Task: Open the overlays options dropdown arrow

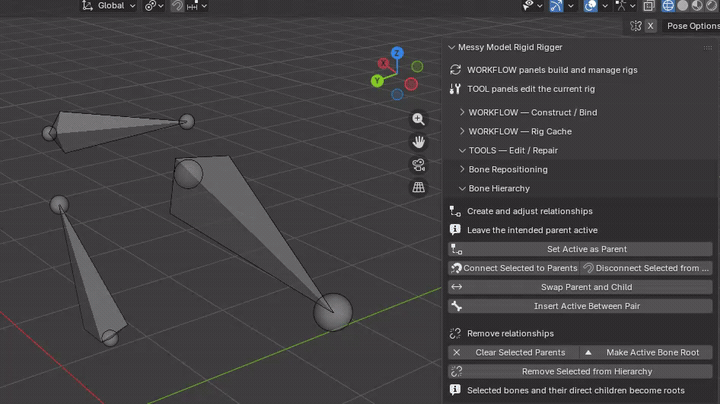Action: pos(605,6)
